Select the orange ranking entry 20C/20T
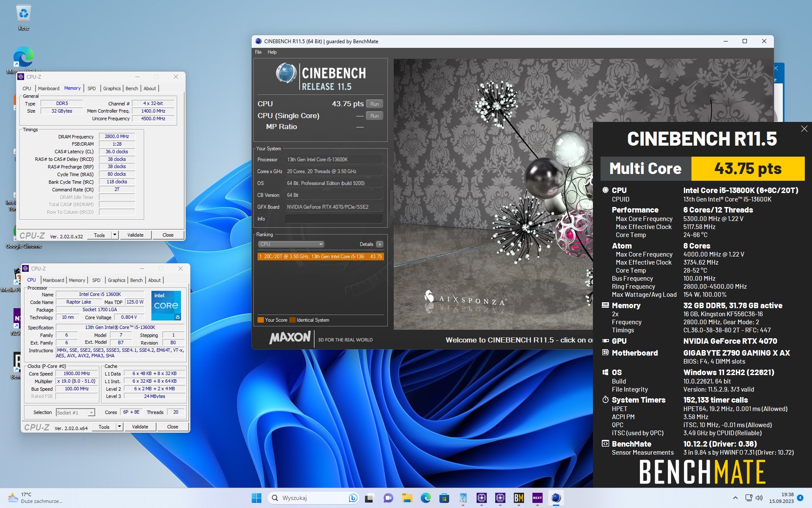 tap(320, 257)
